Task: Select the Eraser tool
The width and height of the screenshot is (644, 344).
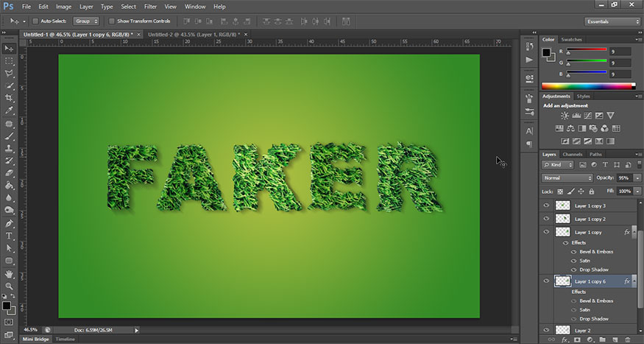Action: (x=9, y=173)
